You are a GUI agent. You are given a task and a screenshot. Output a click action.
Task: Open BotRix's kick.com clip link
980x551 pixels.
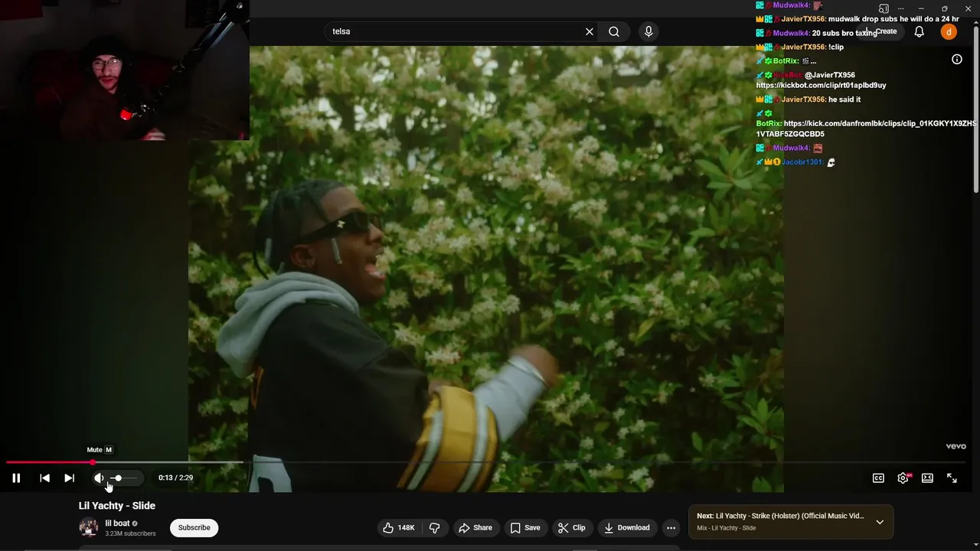[867, 129]
